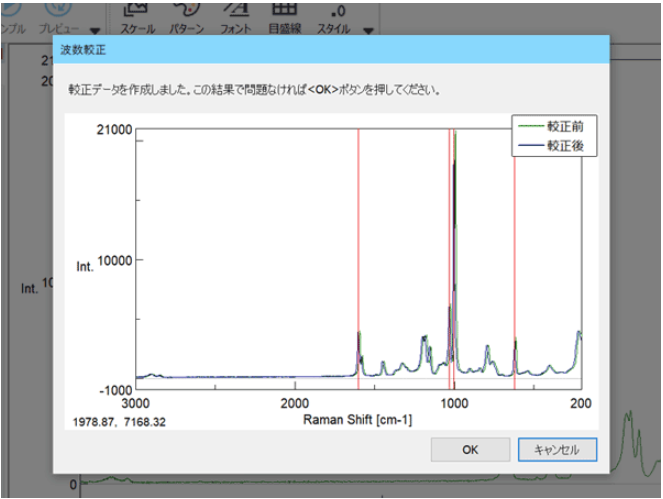
Task: Click the 21000 tick label on Y axis
Action: tap(114, 130)
